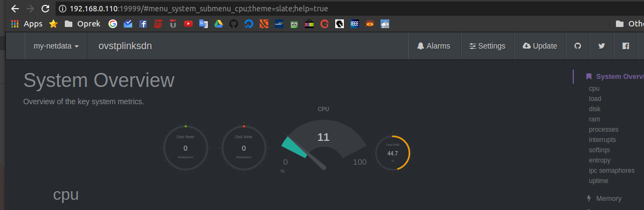The width and height of the screenshot is (644, 210).
Task: Jump to interrupts section in sidebar
Action: (x=602, y=140)
